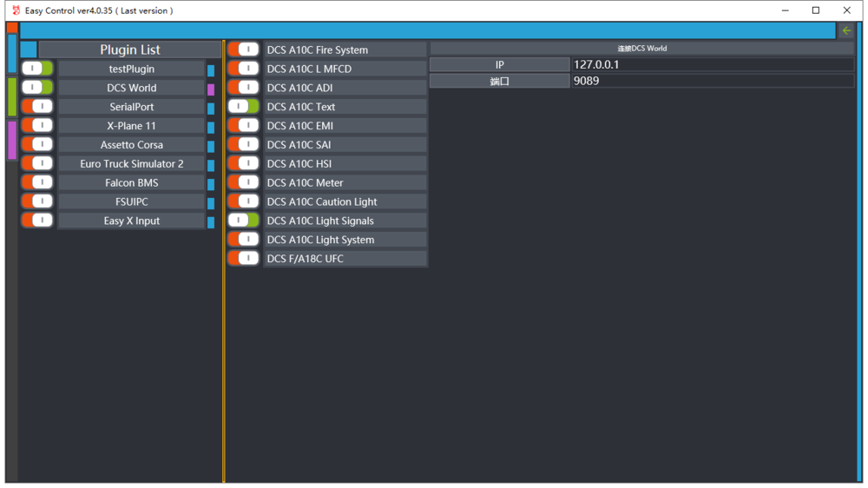Click the DCS A10C Fire System label
The height and width of the screenshot is (488, 868).
(x=345, y=49)
